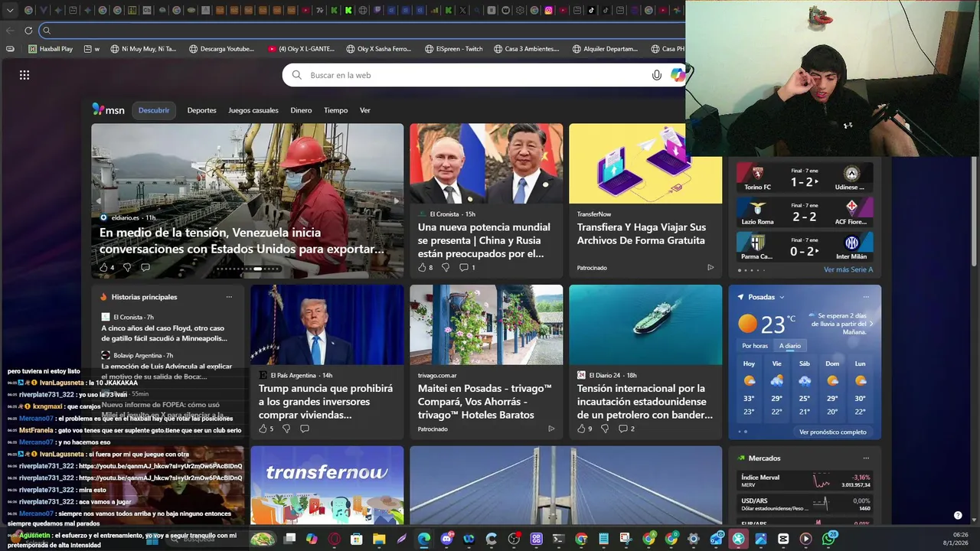Open the 'Ni Muy Muy, Ni Ta...' bookmark
This screenshot has width=980, height=551.
coord(143,49)
